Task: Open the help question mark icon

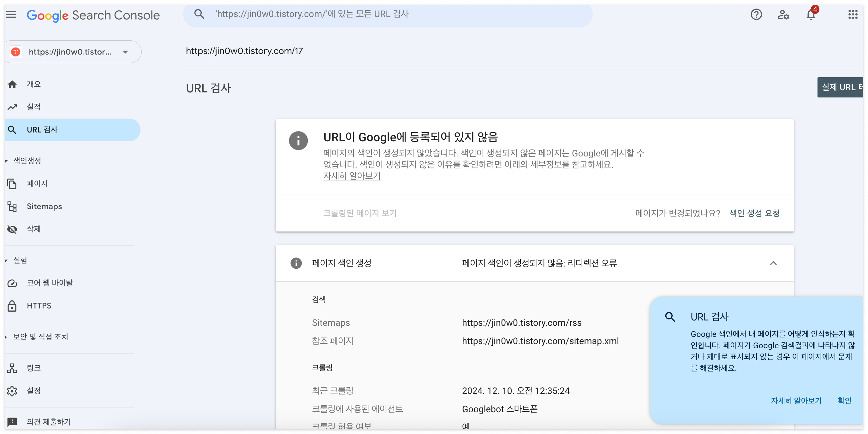Action: click(x=756, y=15)
